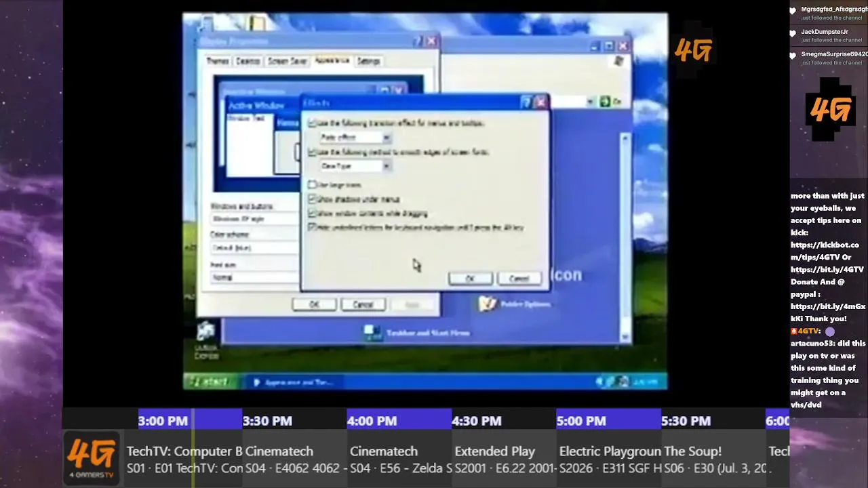The width and height of the screenshot is (868, 488).
Task: Click the Appearance and Themes taskbar button
Action: 294,382
